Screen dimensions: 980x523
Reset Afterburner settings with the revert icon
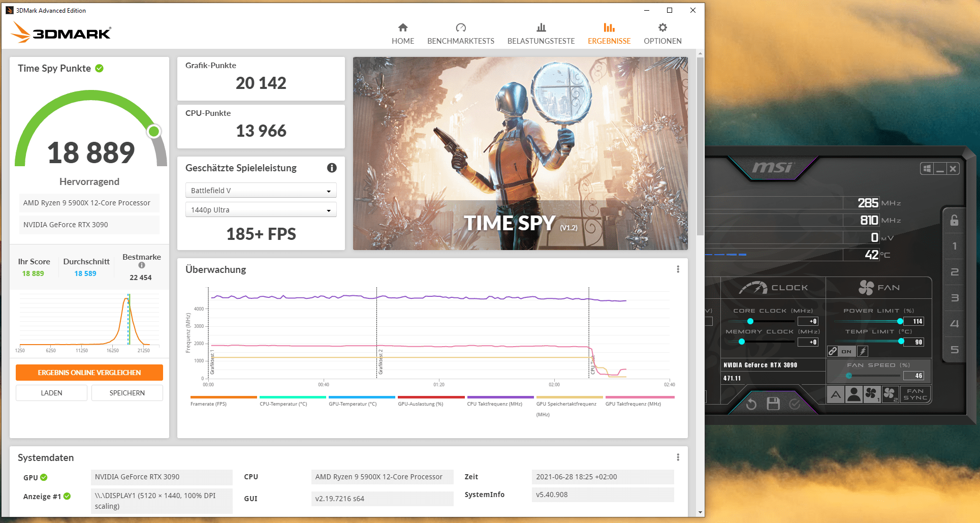751,404
